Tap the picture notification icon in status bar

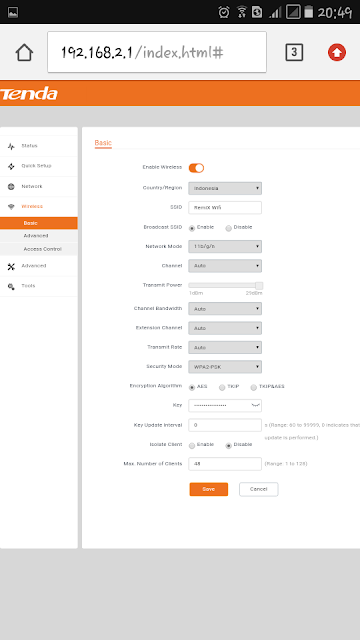13,12
